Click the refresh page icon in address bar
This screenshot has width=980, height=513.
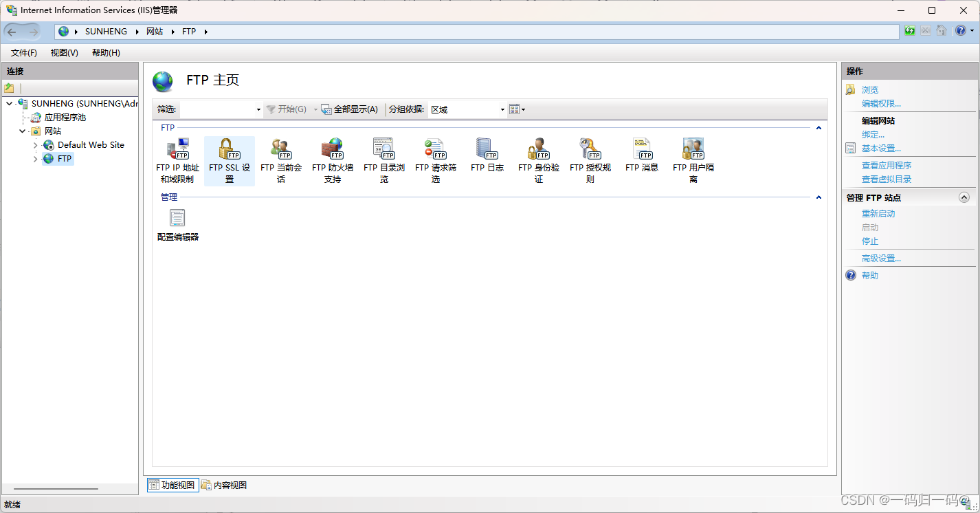coord(910,31)
